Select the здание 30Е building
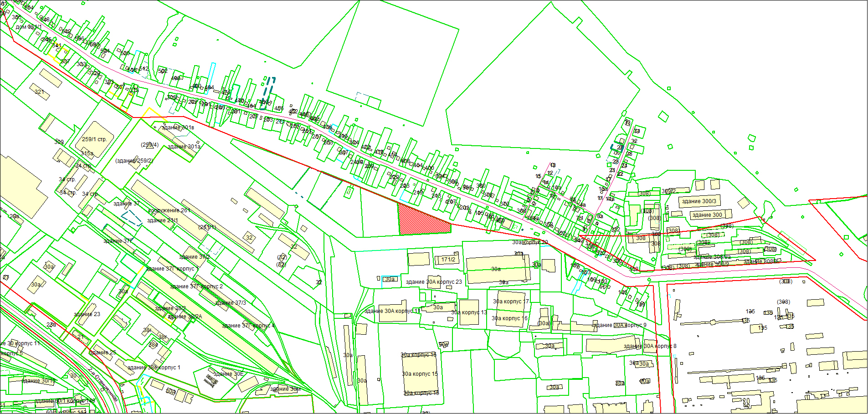The width and height of the screenshot is (868, 414). [228, 374]
